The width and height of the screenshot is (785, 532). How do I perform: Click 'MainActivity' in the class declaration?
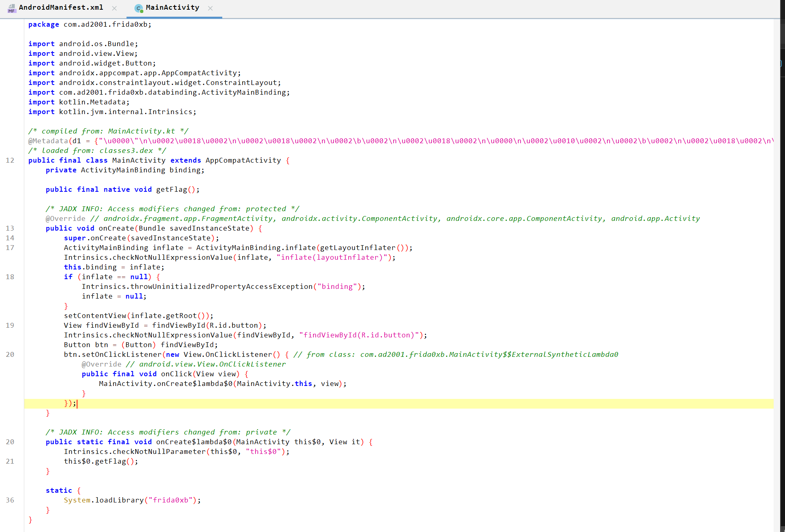pyautogui.click(x=139, y=160)
